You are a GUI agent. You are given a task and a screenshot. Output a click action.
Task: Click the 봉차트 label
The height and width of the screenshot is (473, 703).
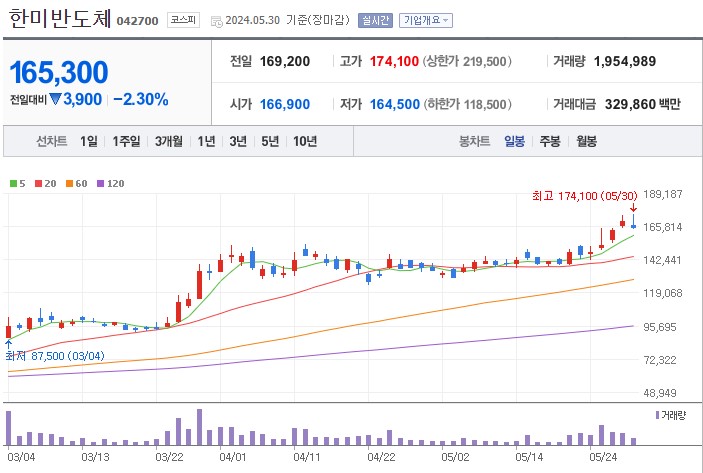pos(474,142)
